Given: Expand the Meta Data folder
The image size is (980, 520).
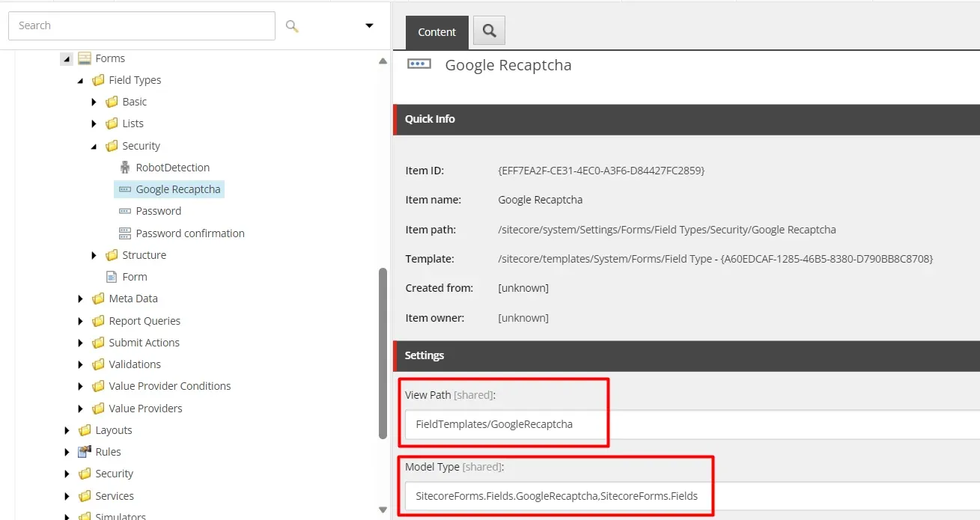Looking at the screenshot, I should [81, 299].
